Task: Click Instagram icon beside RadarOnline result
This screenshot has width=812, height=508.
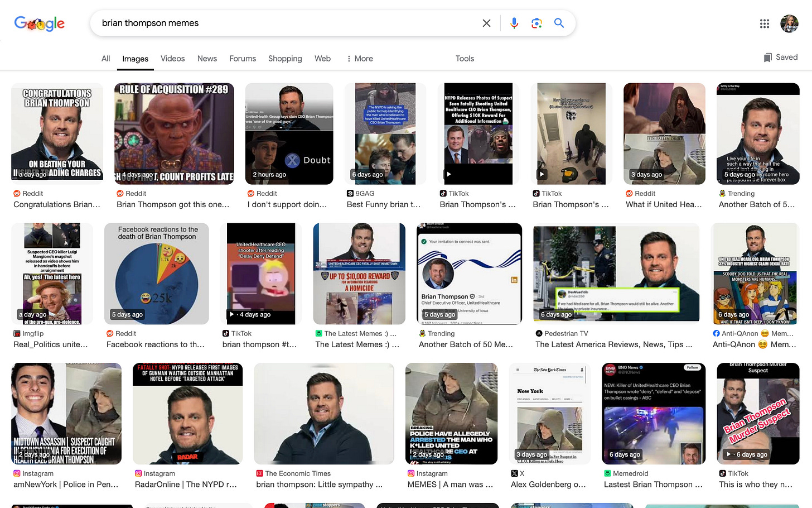Action: point(138,473)
